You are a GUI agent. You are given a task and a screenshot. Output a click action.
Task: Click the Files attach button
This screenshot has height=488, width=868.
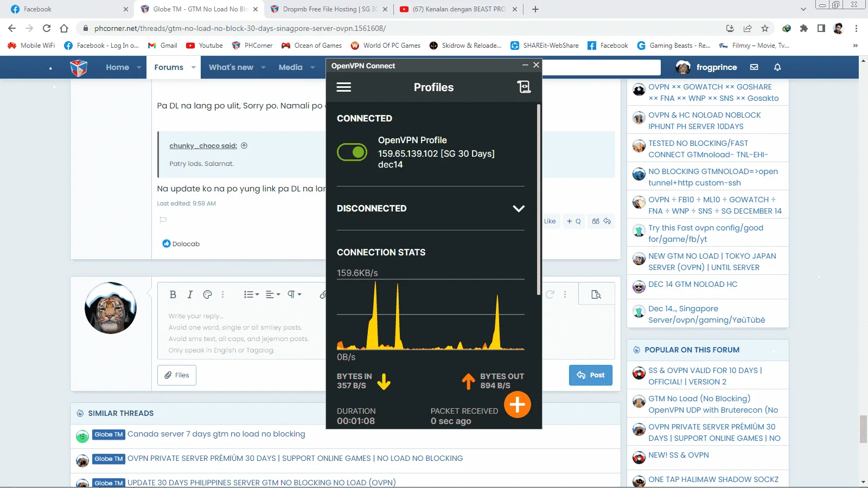pos(177,375)
